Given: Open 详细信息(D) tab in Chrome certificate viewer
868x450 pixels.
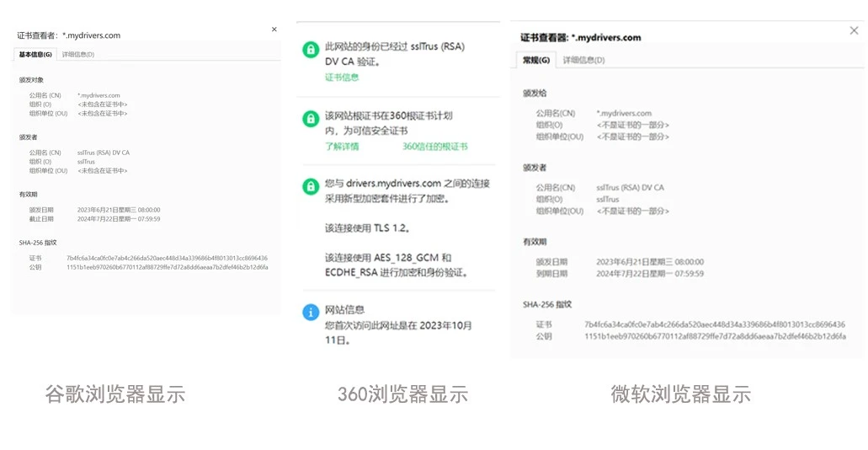Looking at the screenshot, I should 78,54.
